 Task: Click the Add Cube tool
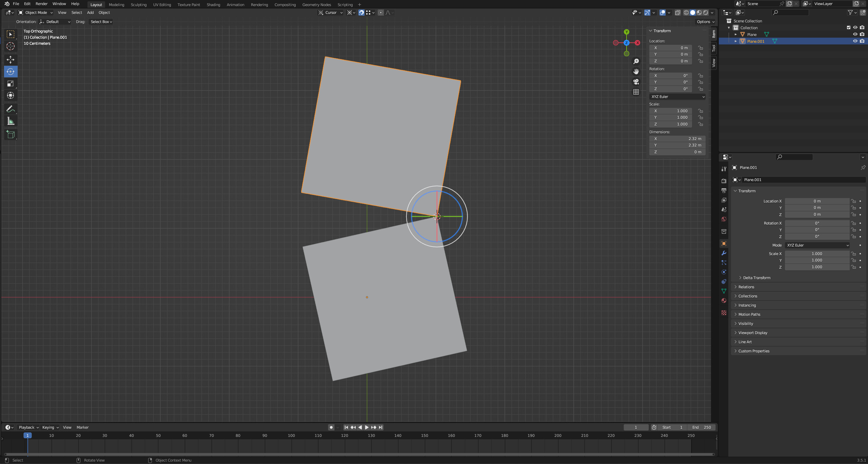pos(11,135)
